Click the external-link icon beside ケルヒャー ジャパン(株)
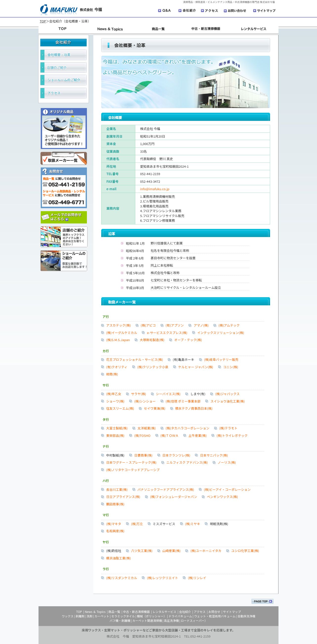 coord(175,367)
